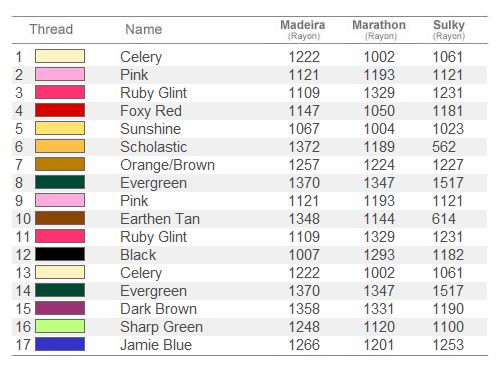Viewport: 500px width, 366px height.
Task: Select the Jamie Blue swatch
Action: tap(60, 344)
